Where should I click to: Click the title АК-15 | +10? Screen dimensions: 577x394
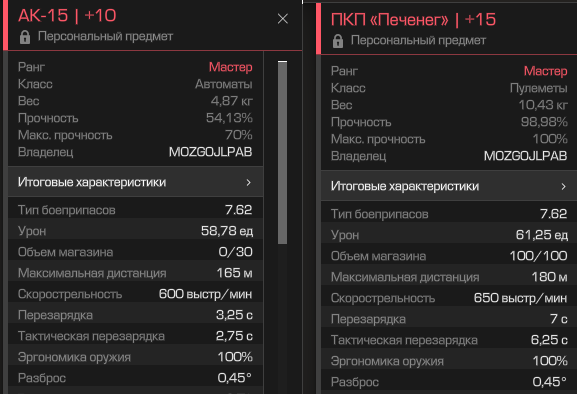tap(67, 16)
